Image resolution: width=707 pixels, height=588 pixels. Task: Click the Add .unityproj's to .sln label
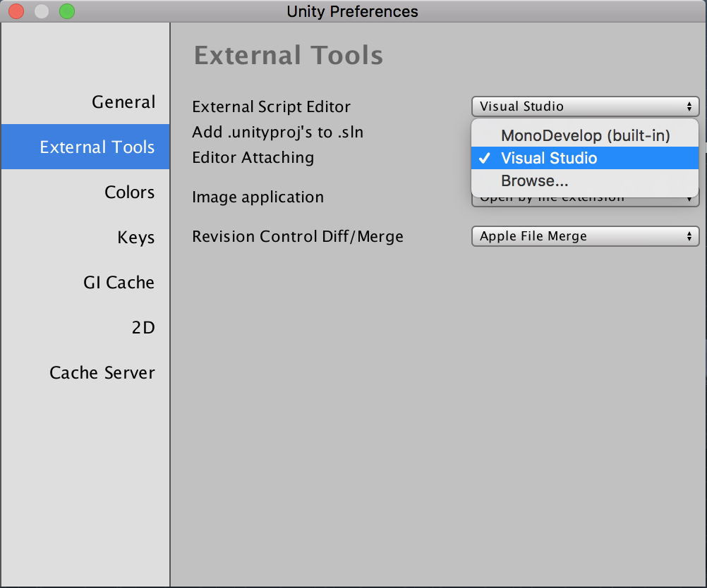click(x=278, y=133)
